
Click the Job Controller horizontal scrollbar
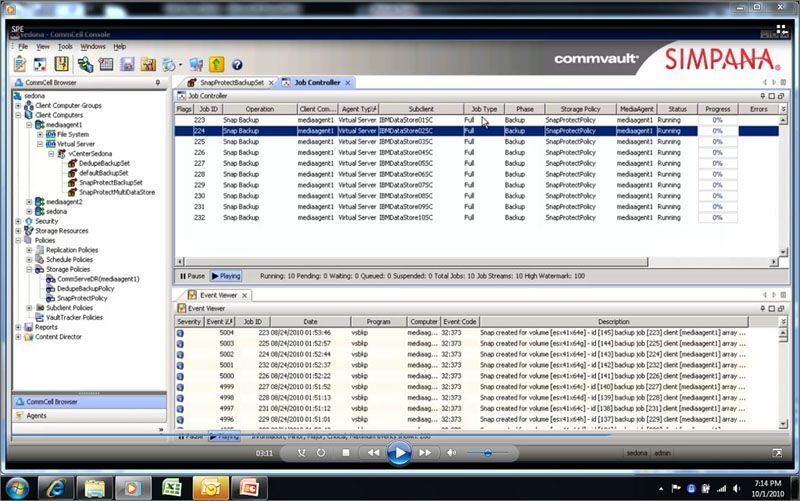416,262
